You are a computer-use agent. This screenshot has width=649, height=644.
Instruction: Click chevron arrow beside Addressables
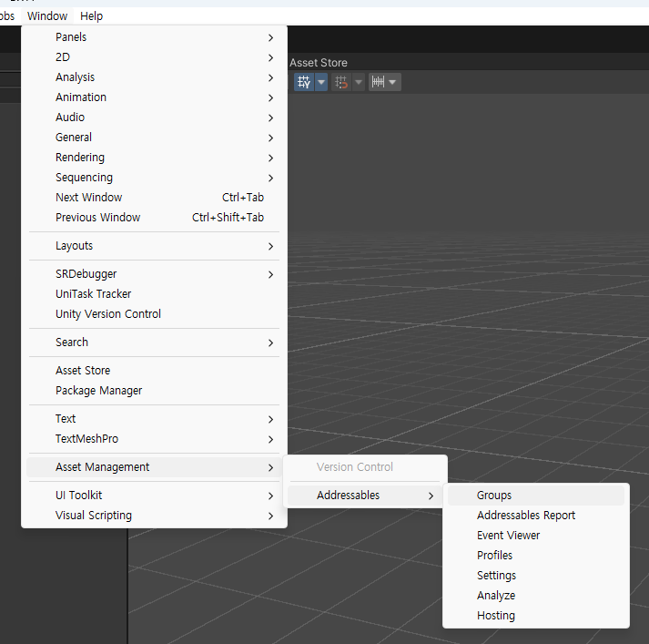(x=431, y=496)
